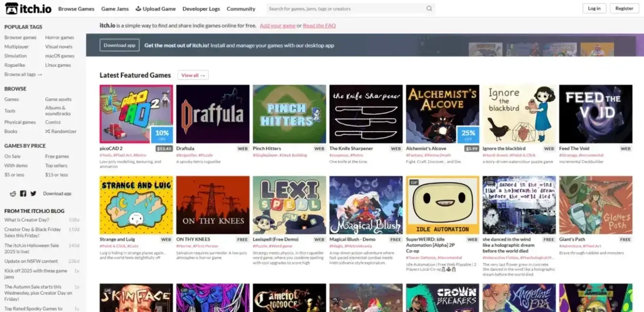Open the Lexispell thumbnail
644x312 pixels.
point(290,205)
